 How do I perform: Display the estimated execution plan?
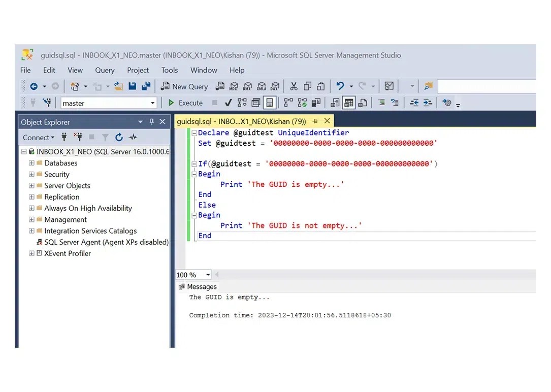(x=242, y=102)
